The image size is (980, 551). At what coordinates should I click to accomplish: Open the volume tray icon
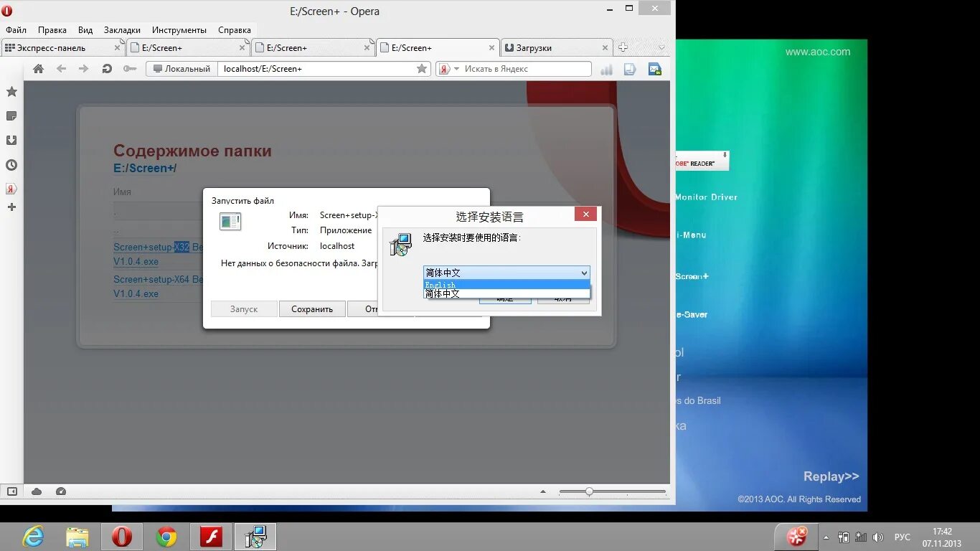click(877, 537)
